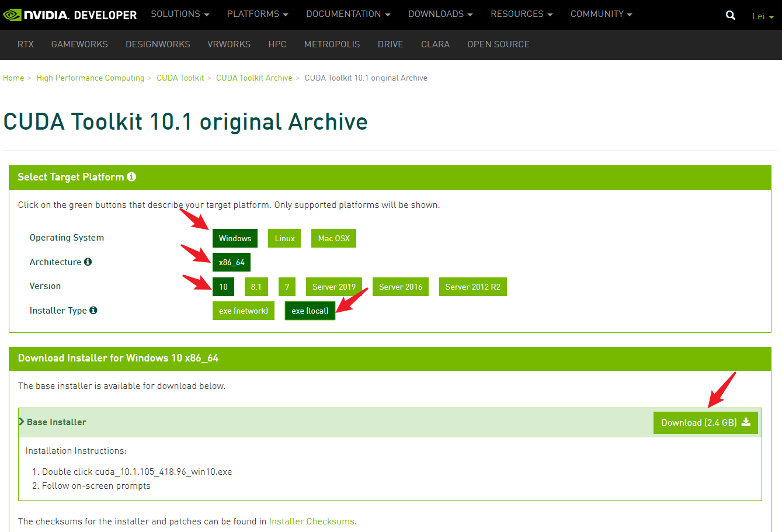Switch installer type to exe (network)
Image resolution: width=782 pixels, height=532 pixels.
tap(243, 310)
